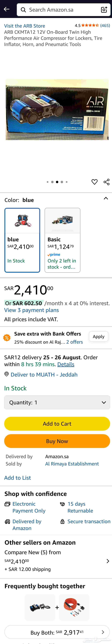Focus the Search Amazon.sa field
The height and width of the screenshot is (644, 112).
click(x=60, y=10)
